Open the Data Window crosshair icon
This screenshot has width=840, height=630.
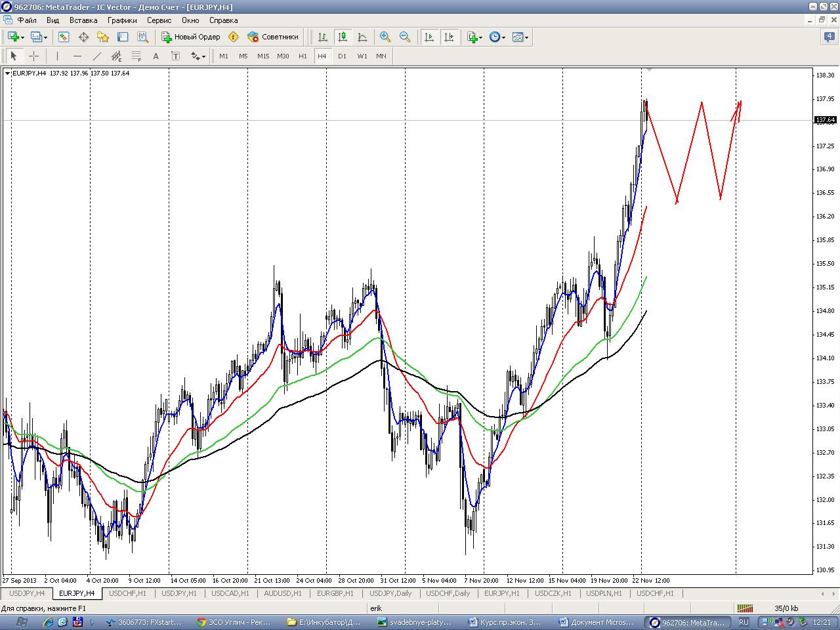point(83,37)
